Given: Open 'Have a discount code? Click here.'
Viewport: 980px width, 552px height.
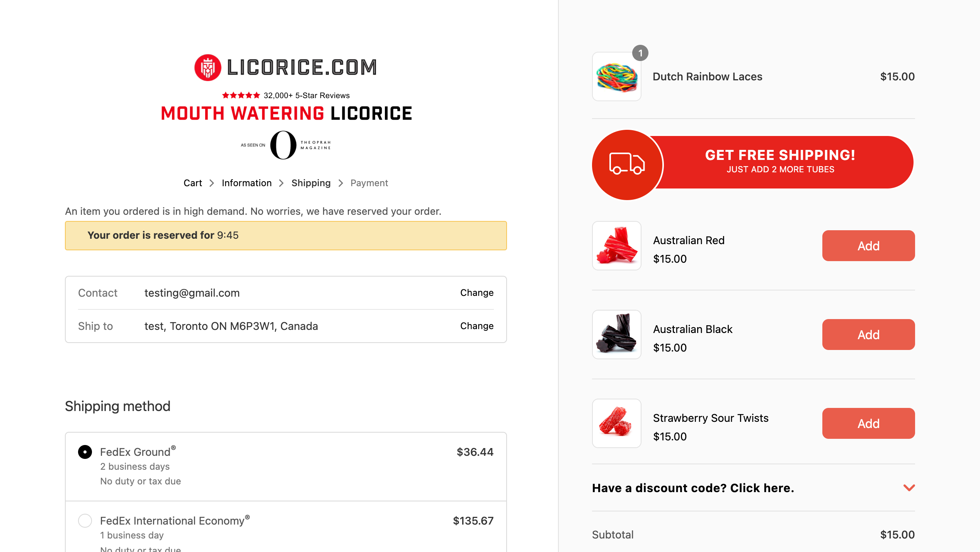Looking at the screenshot, I should click(693, 488).
